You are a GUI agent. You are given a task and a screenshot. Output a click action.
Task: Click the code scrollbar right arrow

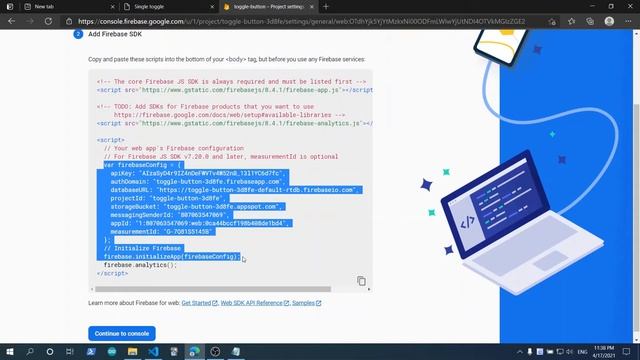click(369, 289)
